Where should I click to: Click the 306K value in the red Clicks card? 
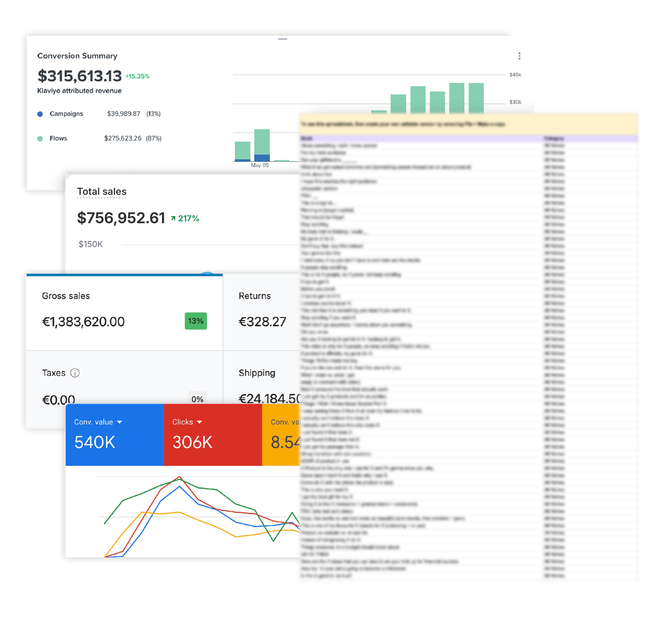tap(192, 442)
